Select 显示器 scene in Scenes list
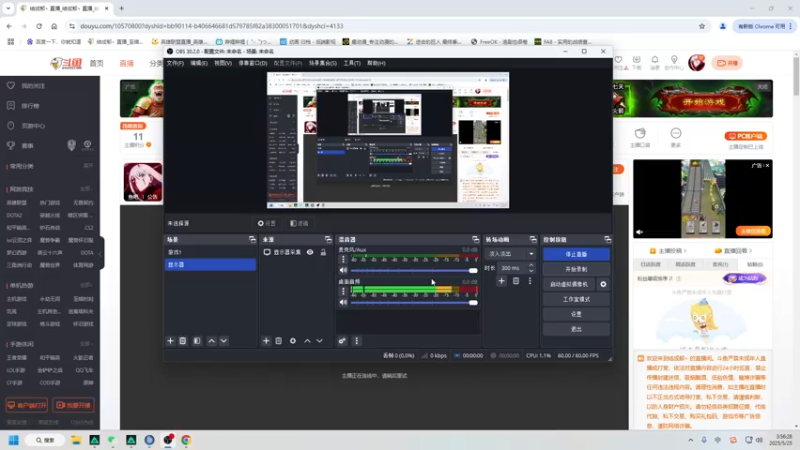Image resolution: width=800 pixels, height=450 pixels. (210, 264)
